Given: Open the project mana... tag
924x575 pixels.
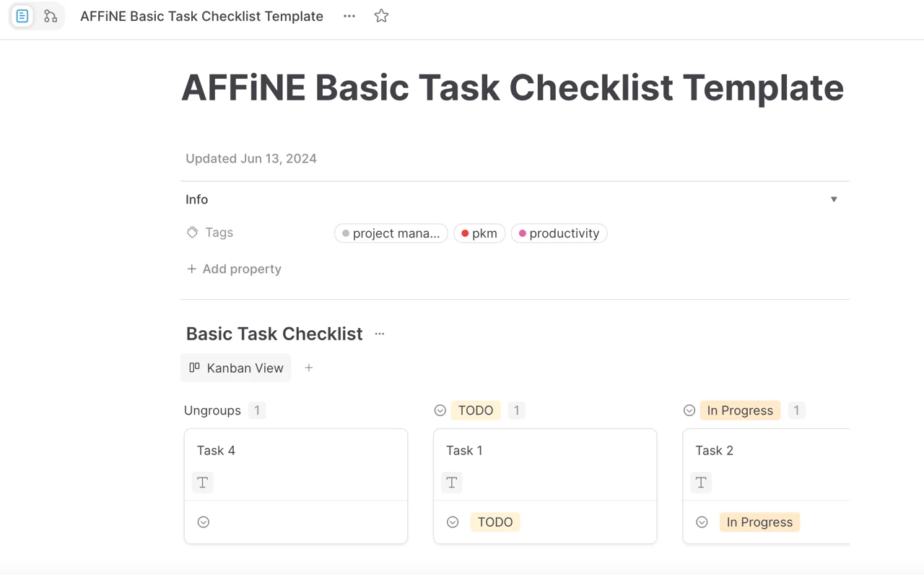Looking at the screenshot, I should click(391, 233).
